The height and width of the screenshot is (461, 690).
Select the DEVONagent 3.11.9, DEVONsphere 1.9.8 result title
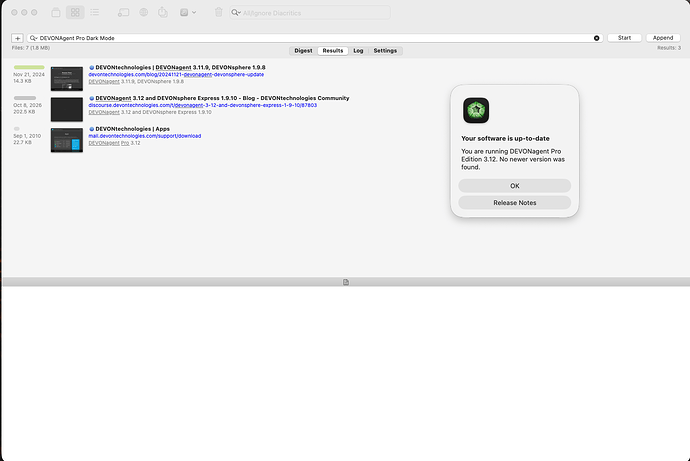coord(180,68)
